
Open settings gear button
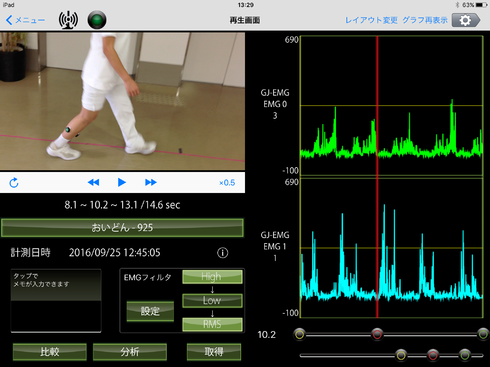tap(466, 20)
